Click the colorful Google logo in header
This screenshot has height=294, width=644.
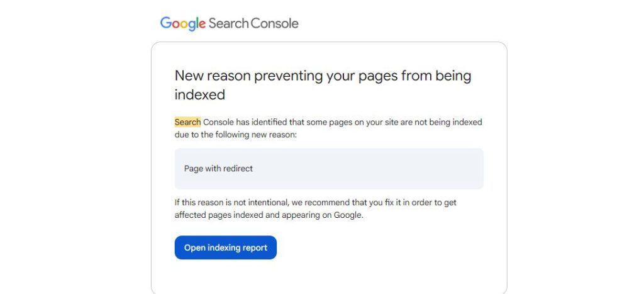[182, 24]
